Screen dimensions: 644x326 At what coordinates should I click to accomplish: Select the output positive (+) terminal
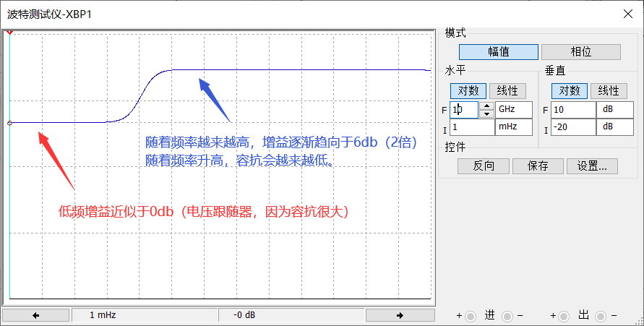[564, 316]
